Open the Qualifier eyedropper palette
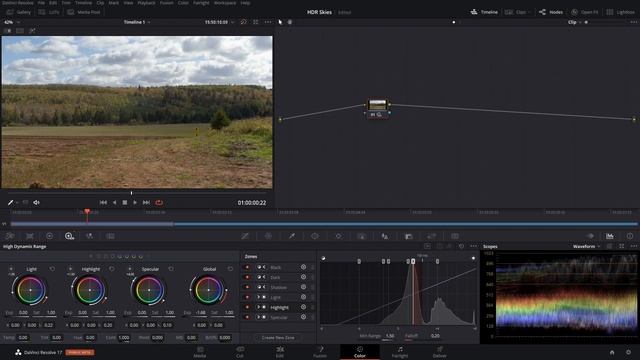640x360 pixels. click(x=292, y=236)
